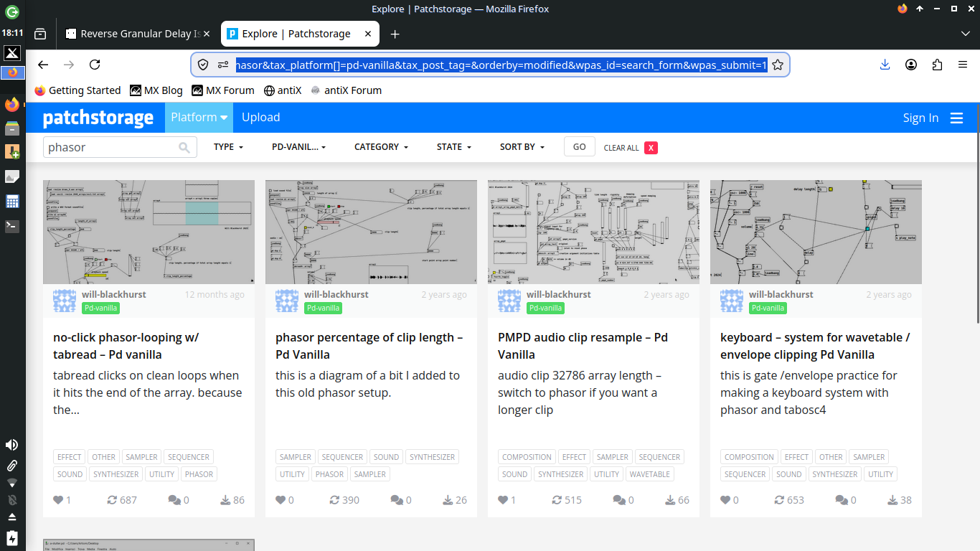Viewport: 980px width, 551px height.
Task: Click the Sign In link
Action: (x=920, y=118)
